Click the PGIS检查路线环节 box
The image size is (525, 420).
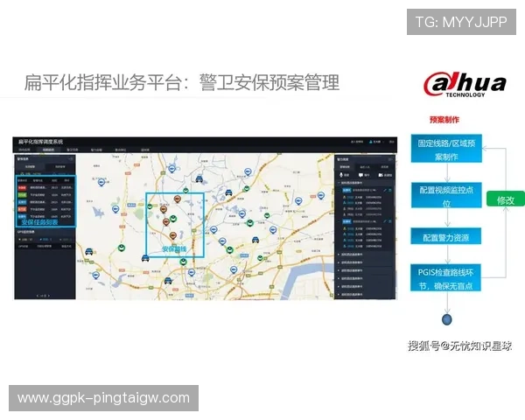tap(445, 278)
